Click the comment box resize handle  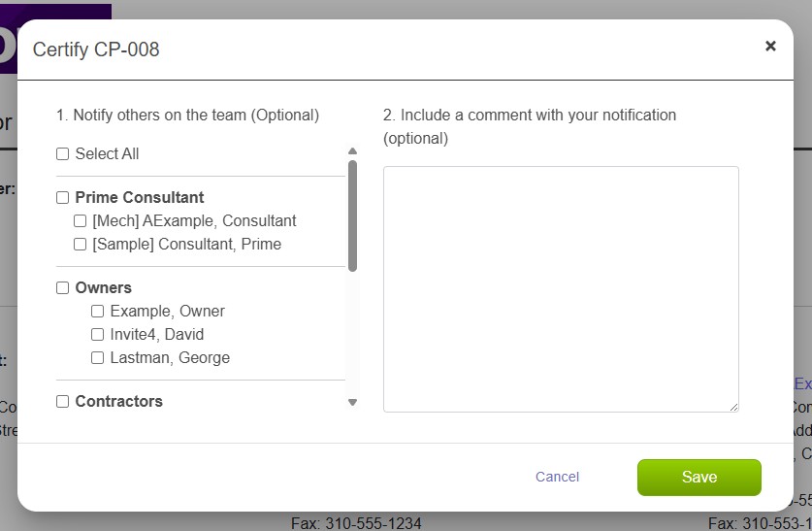click(x=733, y=407)
